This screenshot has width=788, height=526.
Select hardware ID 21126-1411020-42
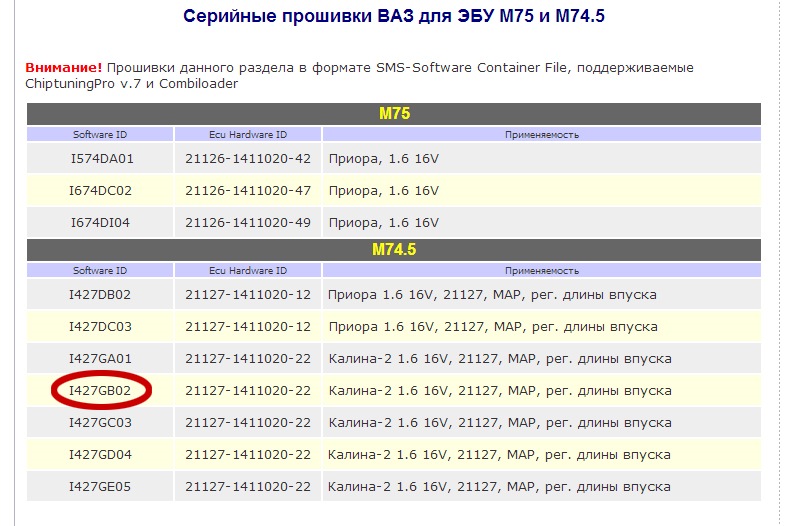click(248, 159)
